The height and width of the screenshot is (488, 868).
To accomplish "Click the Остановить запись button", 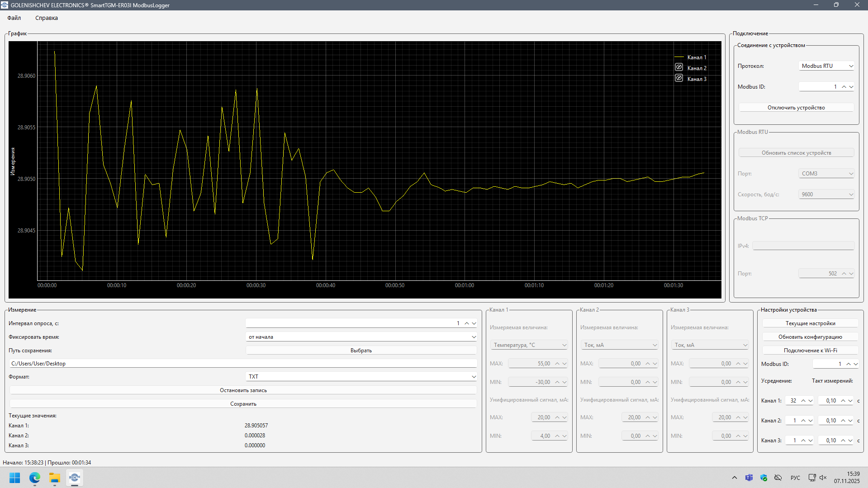I will [243, 390].
